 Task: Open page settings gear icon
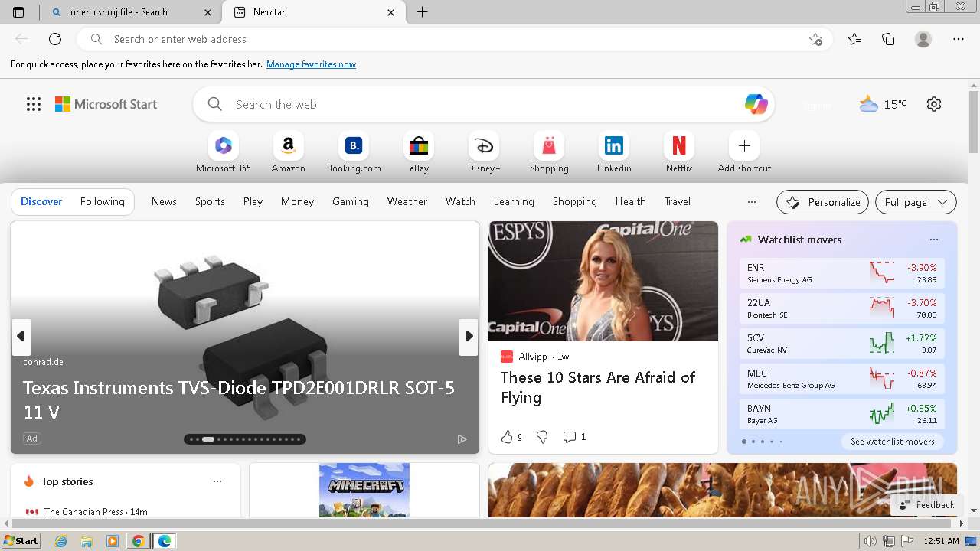click(934, 104)
